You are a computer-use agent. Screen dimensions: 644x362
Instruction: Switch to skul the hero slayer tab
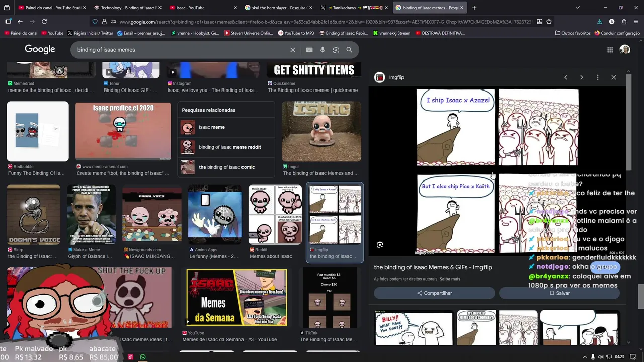click(277, 8)
